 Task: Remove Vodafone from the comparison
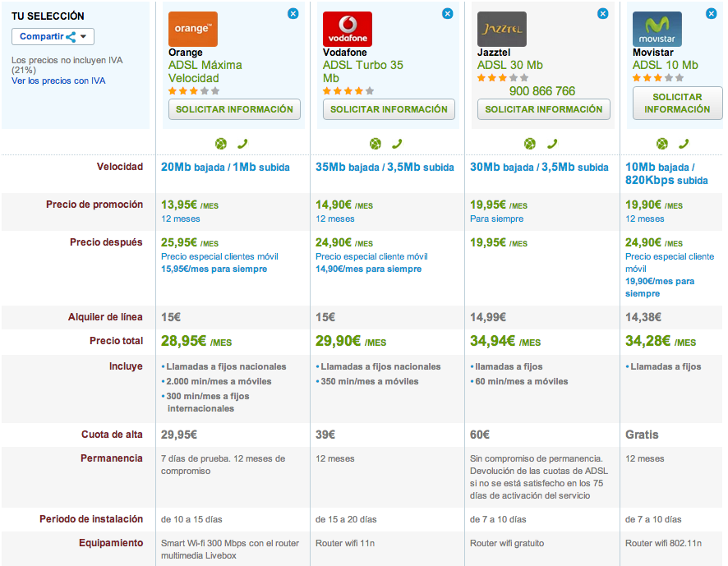click(448, 14)
